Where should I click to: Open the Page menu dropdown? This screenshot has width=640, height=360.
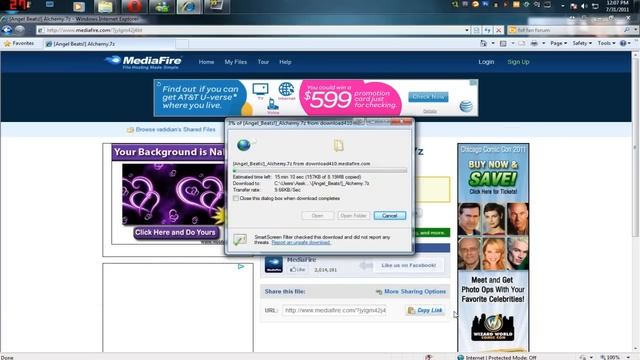click(x=558, y=43)
